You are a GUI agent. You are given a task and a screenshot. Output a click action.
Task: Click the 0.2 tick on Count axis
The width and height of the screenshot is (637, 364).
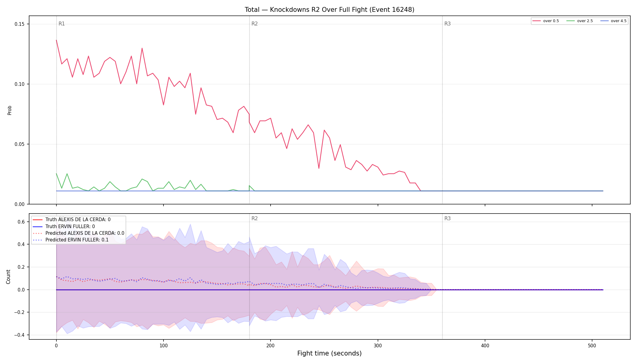tap(21, 267)
